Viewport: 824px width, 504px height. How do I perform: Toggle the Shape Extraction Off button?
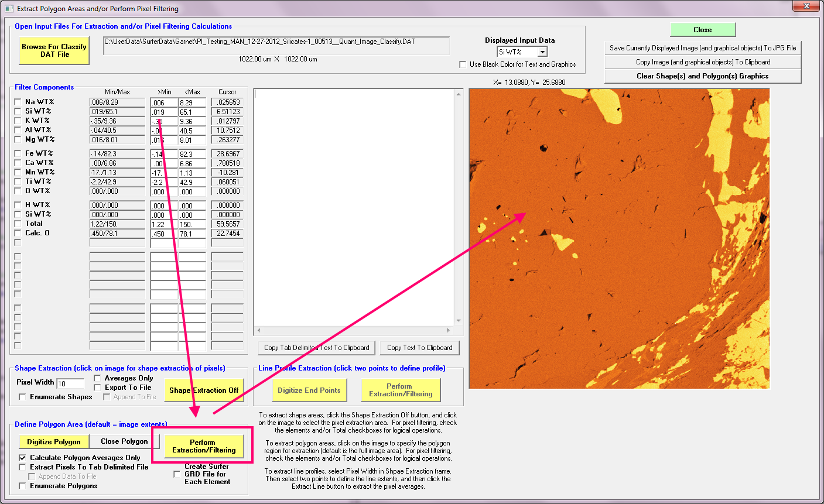click(x=203, y=390)
